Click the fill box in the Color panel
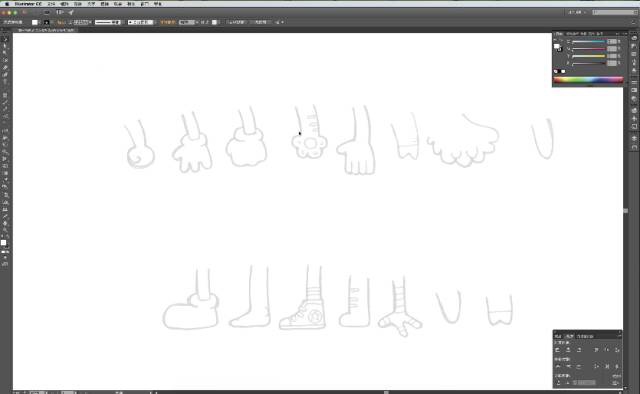 pos(556,46)
